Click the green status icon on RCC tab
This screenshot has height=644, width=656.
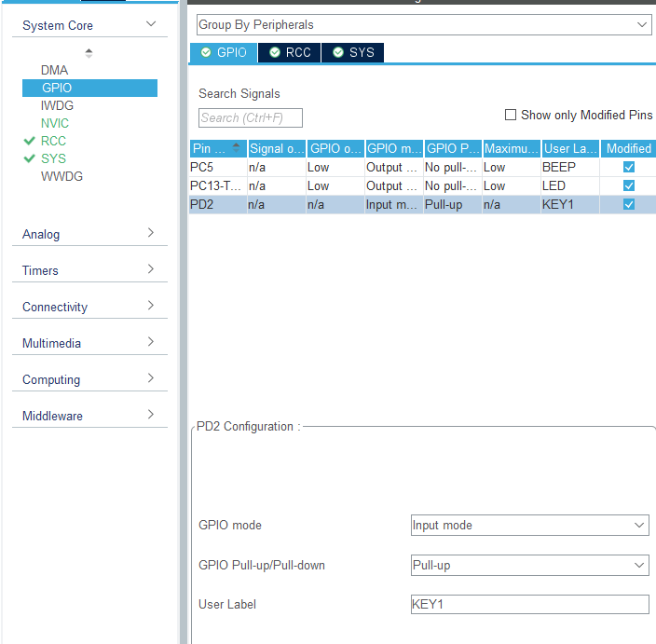(x=275, y=52)
